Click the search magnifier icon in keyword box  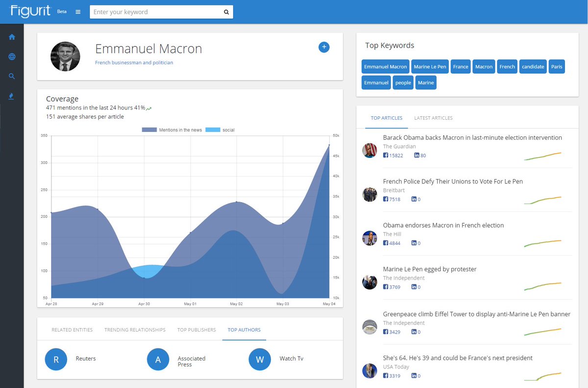pos(226,12)
